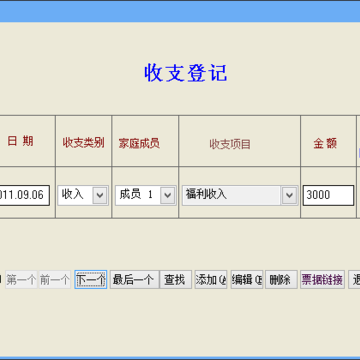The height and width of the screenshot is (360, 360).
Task: Edit the current record with 编辑
Action: coord(247,280)
